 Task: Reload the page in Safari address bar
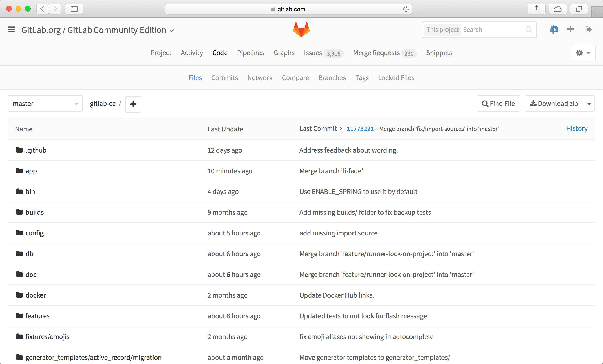pyautogui.click(x=406, y=9)
